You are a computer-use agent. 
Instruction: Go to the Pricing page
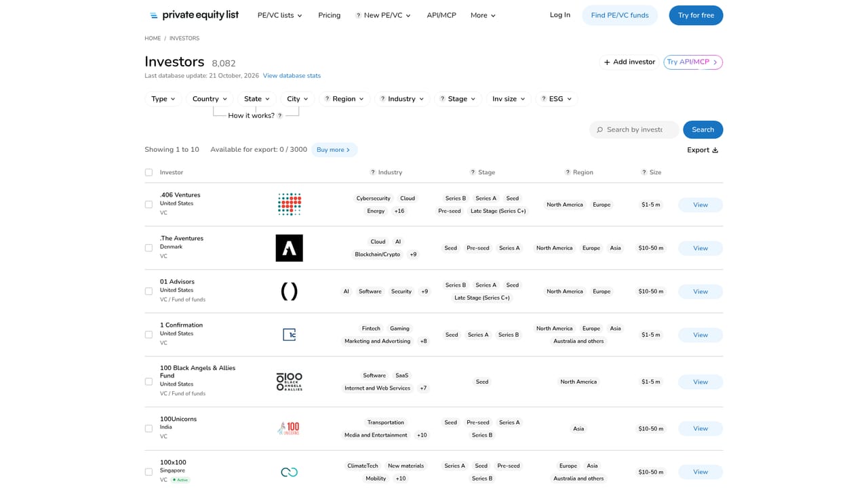point(330,15)
